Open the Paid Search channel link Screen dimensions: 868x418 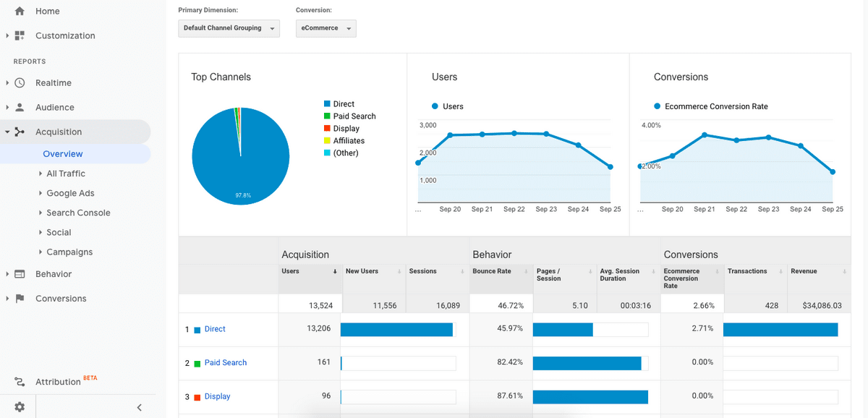[226, 363]
